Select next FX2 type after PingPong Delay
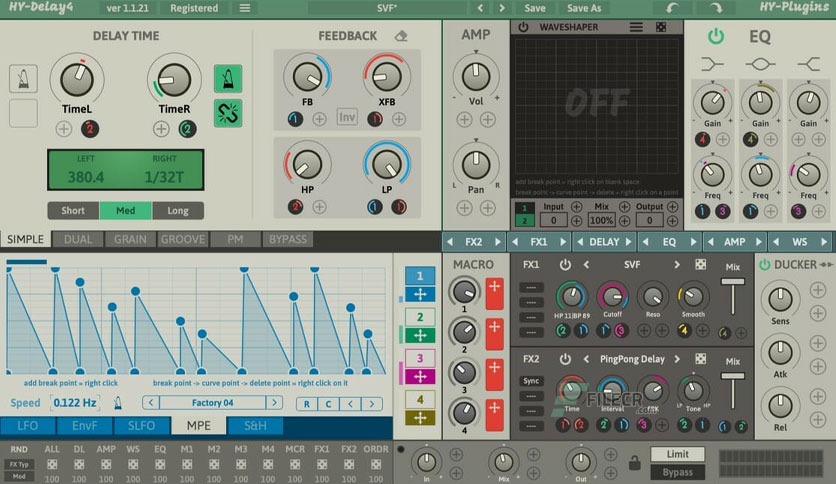Image resolution: width=836 pixels, height=484 pixels. [677, 359]
